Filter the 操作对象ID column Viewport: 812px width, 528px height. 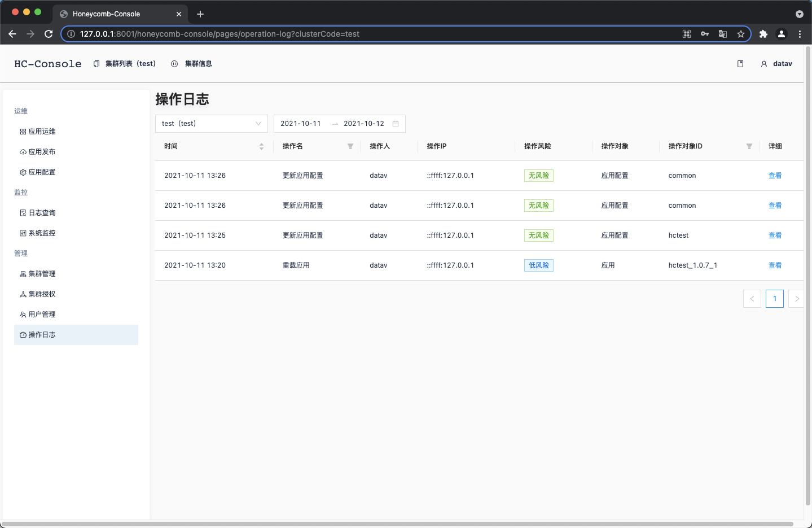click(x=749, y=146)
